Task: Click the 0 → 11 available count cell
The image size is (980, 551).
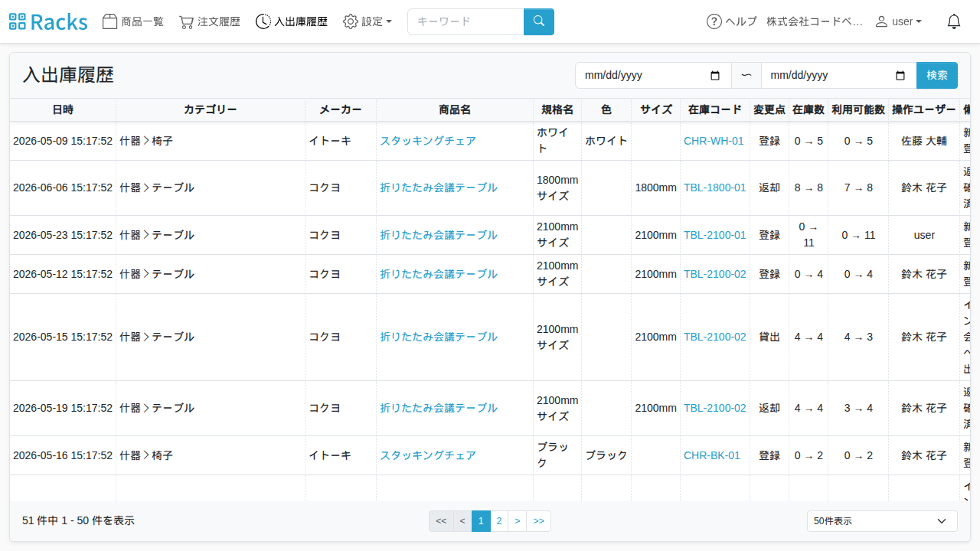Action: pos(858,235)
